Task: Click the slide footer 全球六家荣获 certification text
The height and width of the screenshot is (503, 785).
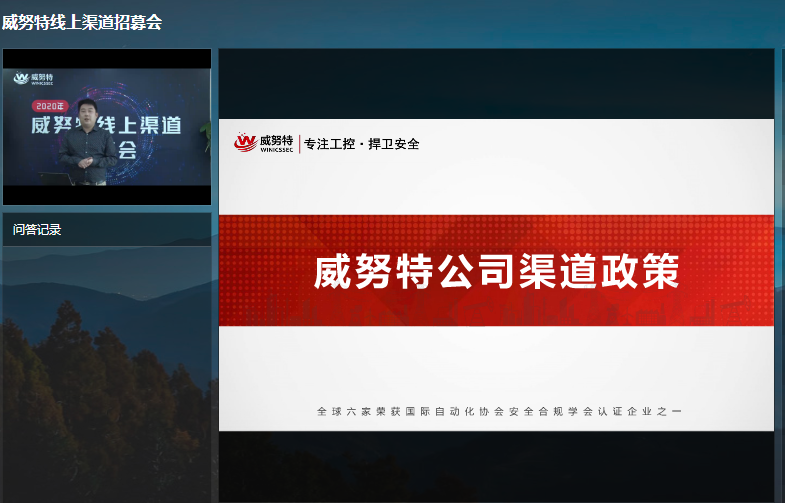Action: point(499,411)
